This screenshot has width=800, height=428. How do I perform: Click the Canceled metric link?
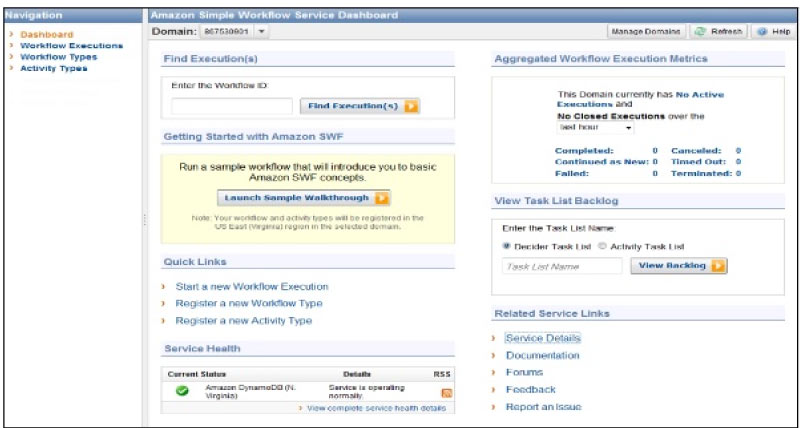696,151
